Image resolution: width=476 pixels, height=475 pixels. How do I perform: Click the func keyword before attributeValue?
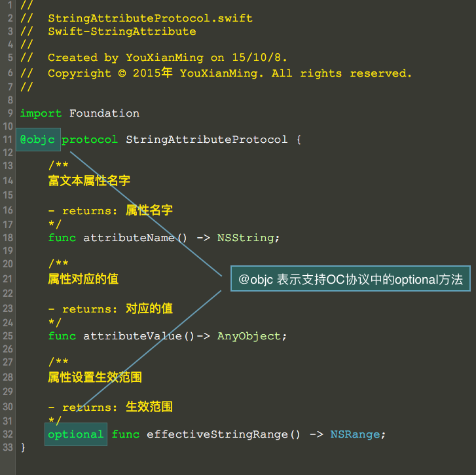[62, 336]
